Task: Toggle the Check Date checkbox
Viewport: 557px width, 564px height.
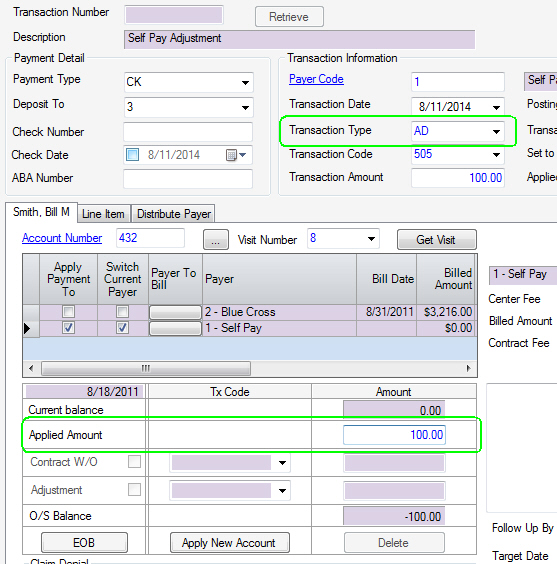Action: tap(132, 155)
